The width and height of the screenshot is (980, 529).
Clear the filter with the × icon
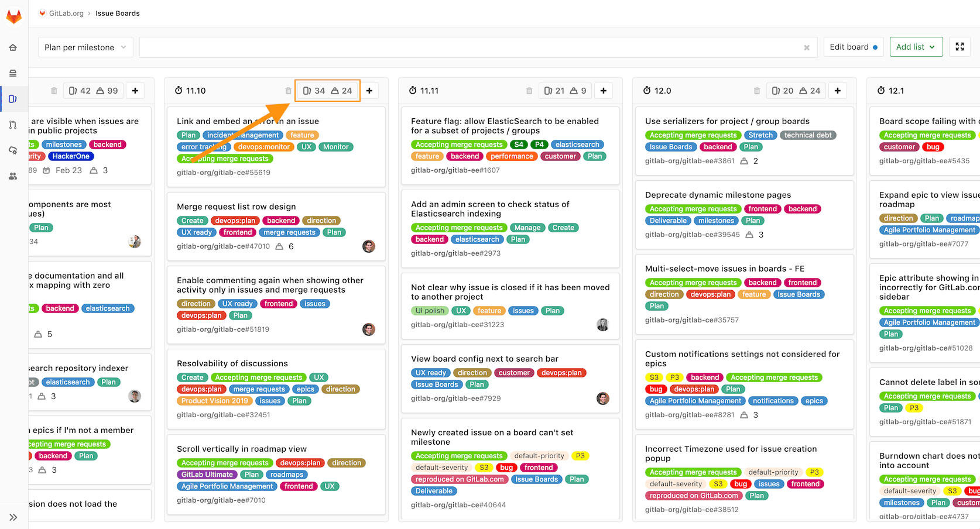[x=806, y=47]
